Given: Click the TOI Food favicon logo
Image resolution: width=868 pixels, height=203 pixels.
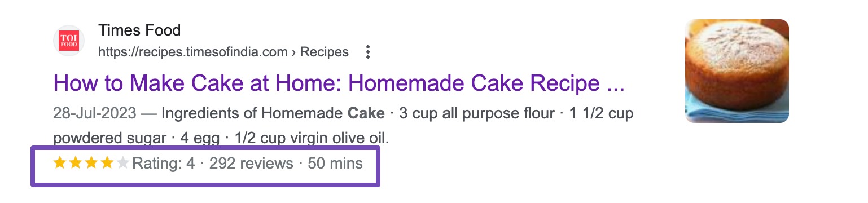Looking at the screenshot, I should click(x=69, y=41).
